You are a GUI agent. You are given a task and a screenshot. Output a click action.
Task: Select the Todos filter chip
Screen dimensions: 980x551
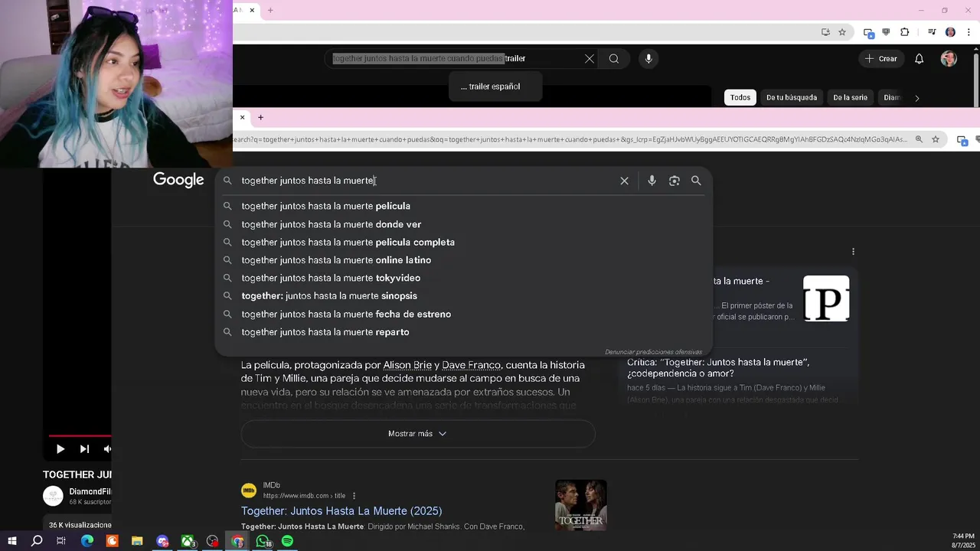[x=740, y=97]
